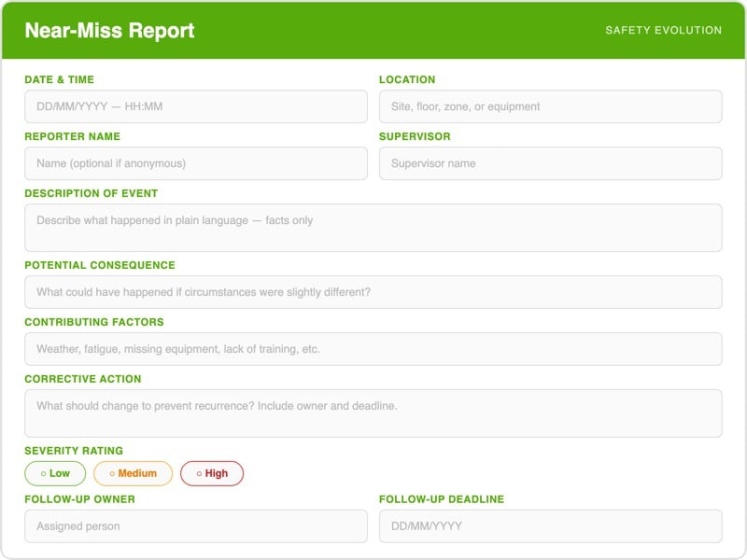This screenshot has width=747, height=560.
Task: Click the Location input field
Action: [x=551, y=106]
